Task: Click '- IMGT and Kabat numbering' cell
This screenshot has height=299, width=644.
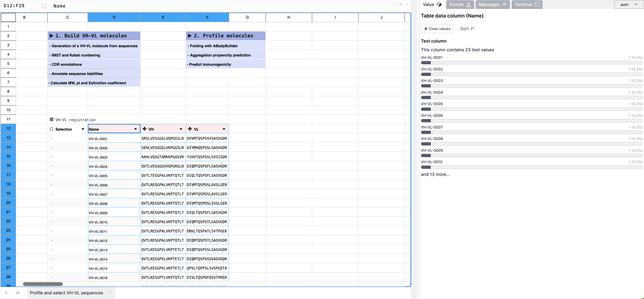Action: click(x=94, y=55)
